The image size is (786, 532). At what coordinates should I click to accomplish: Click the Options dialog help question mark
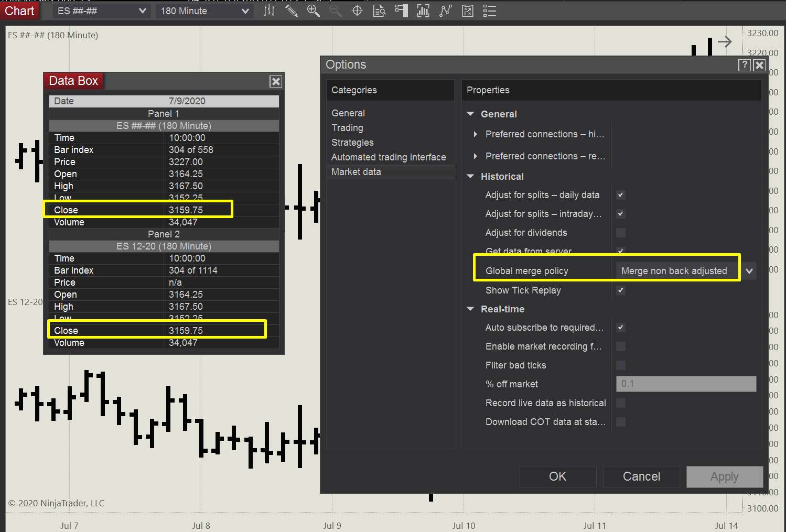coord(744,65)
